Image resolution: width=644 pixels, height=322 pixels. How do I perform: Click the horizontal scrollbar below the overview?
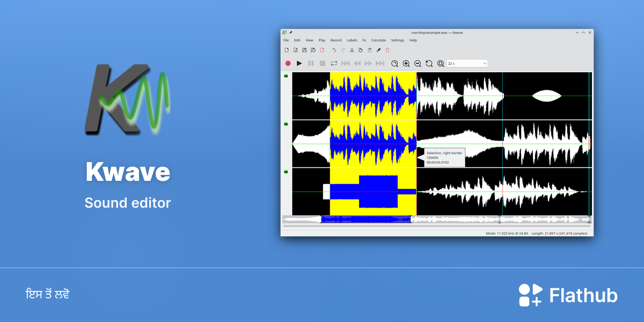(x=437, y=226)
